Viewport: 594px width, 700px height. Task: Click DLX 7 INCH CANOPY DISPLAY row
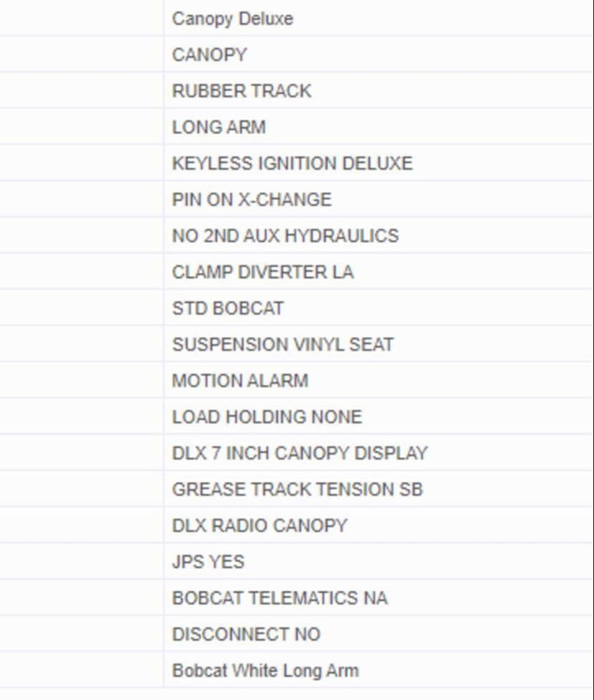click(x=299, y=453)
